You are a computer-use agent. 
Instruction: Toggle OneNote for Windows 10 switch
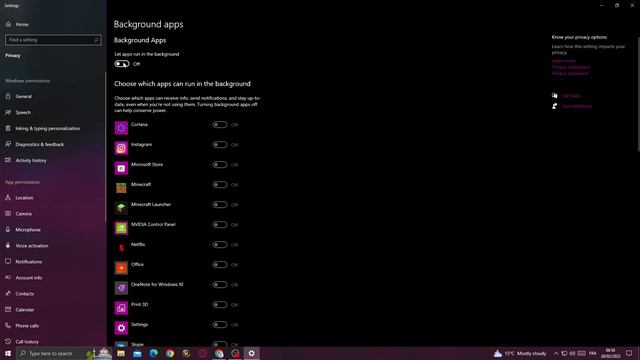pos(220,284)
